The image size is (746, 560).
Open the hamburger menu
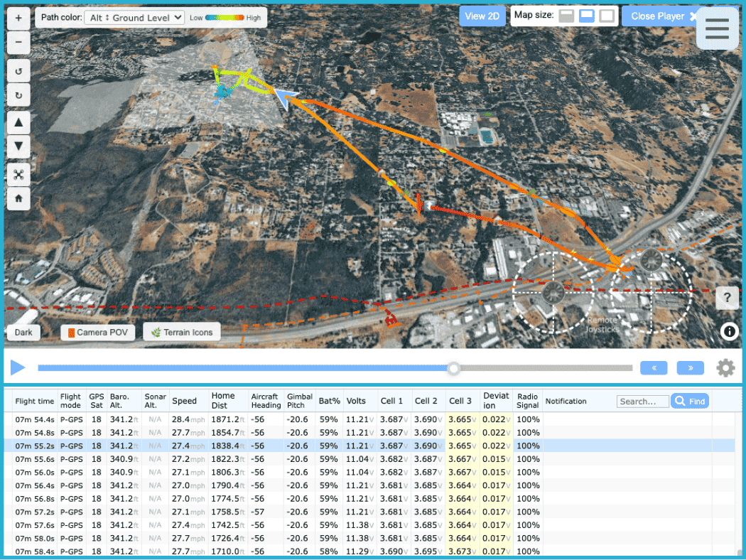click(x=717, y=28)
